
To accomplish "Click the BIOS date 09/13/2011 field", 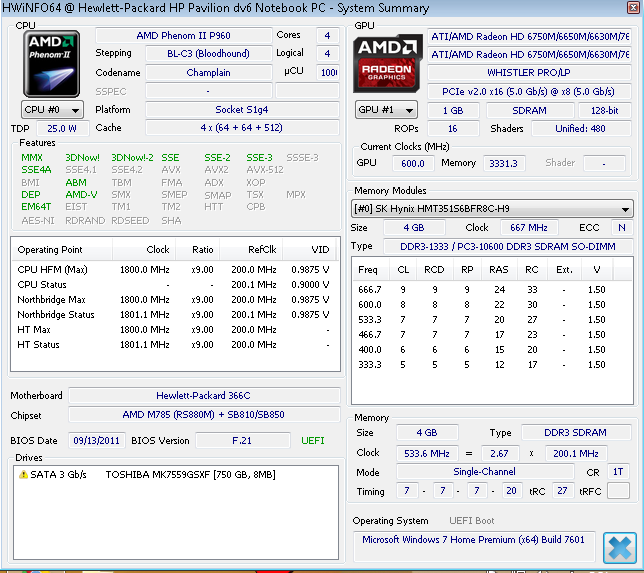I will click(x=97, y=441).
